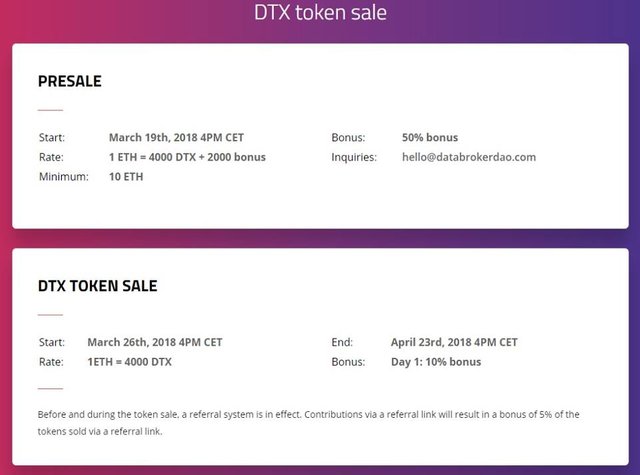Click the "Bonus:" label in the presale card

pyautogui.click(x=348, y=137)
